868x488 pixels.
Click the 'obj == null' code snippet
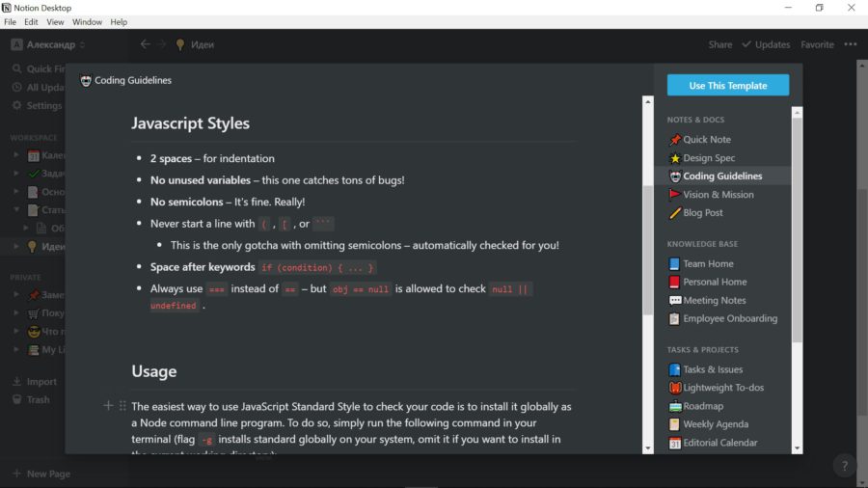(x=361, y=289)
